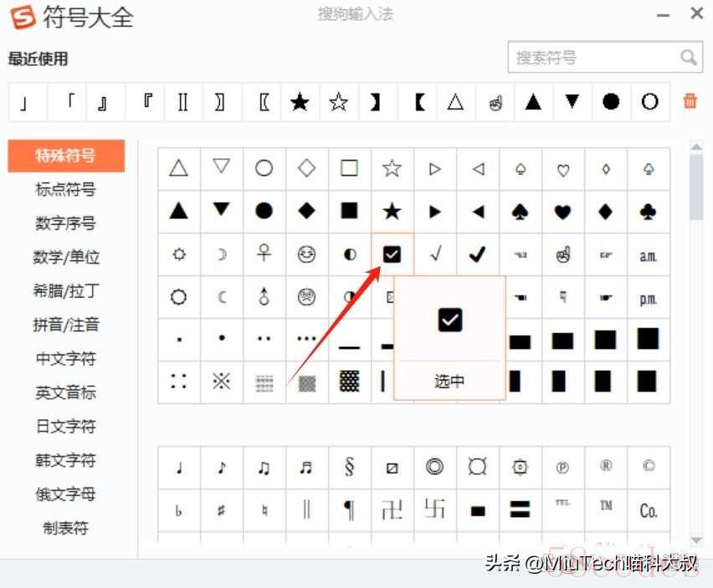
Task: Select the beamed eighth notes ♫ symbol
Action: click(264, 468)
